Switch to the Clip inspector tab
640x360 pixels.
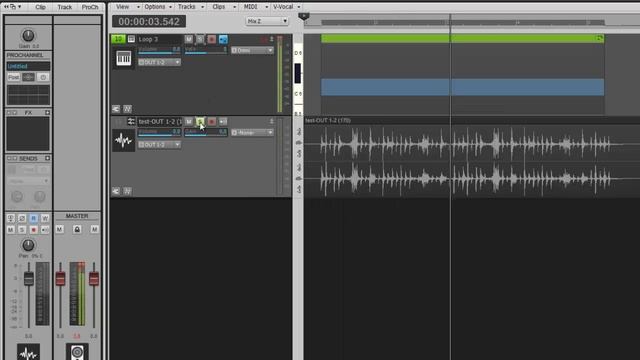[x=40, y=7]
